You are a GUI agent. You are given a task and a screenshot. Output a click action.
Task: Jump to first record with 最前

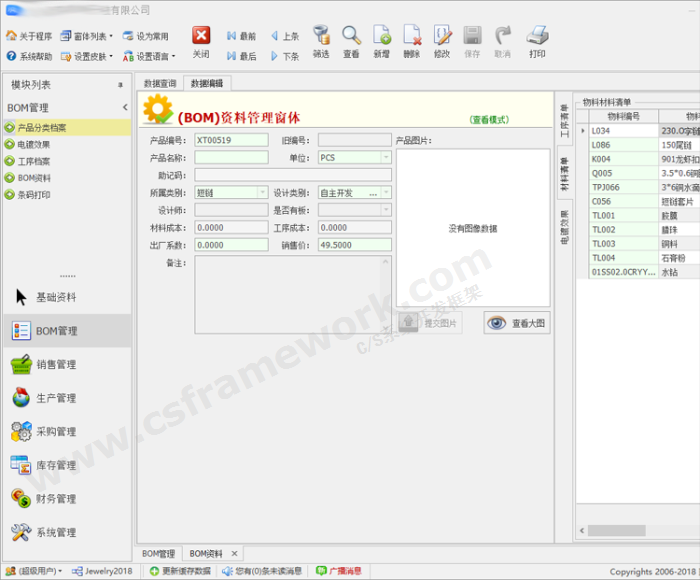click(241, 36)
